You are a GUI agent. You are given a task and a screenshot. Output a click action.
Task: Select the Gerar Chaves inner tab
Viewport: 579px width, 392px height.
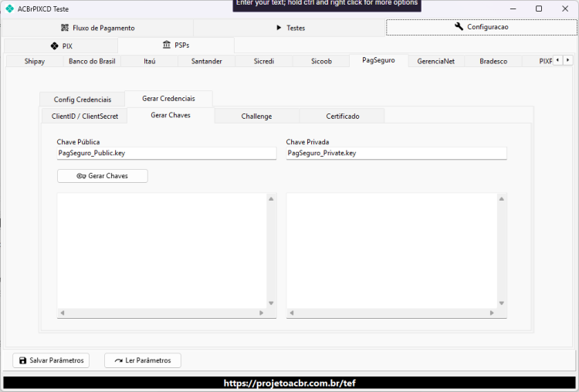pyautogui.click(x=171, y=115)
